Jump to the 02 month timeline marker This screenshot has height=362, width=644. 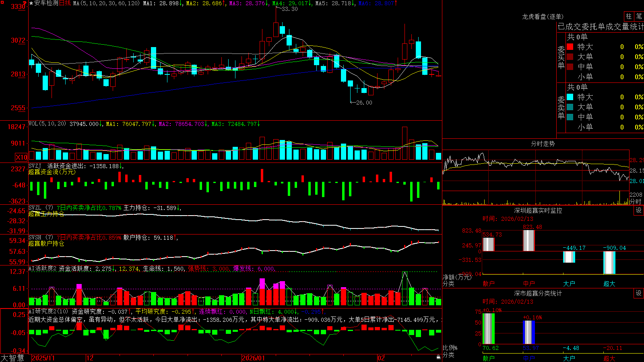[381, 358]
